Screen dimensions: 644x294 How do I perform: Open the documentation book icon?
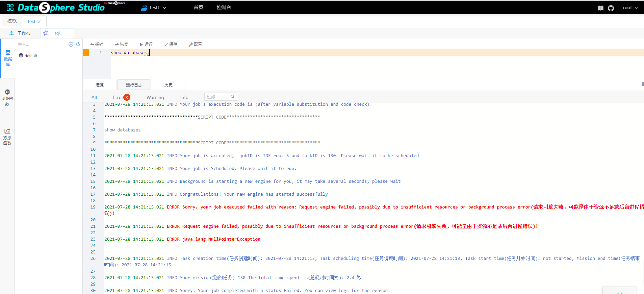point(600,8)
